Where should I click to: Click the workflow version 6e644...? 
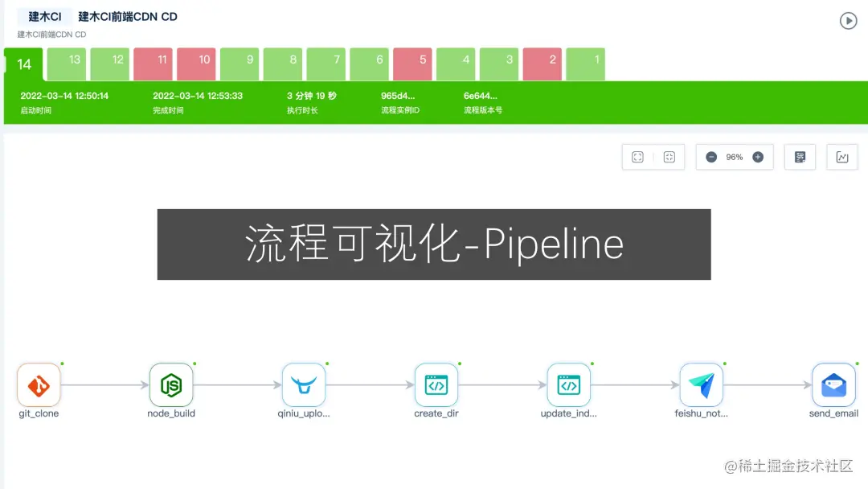(x=481, y=96)
